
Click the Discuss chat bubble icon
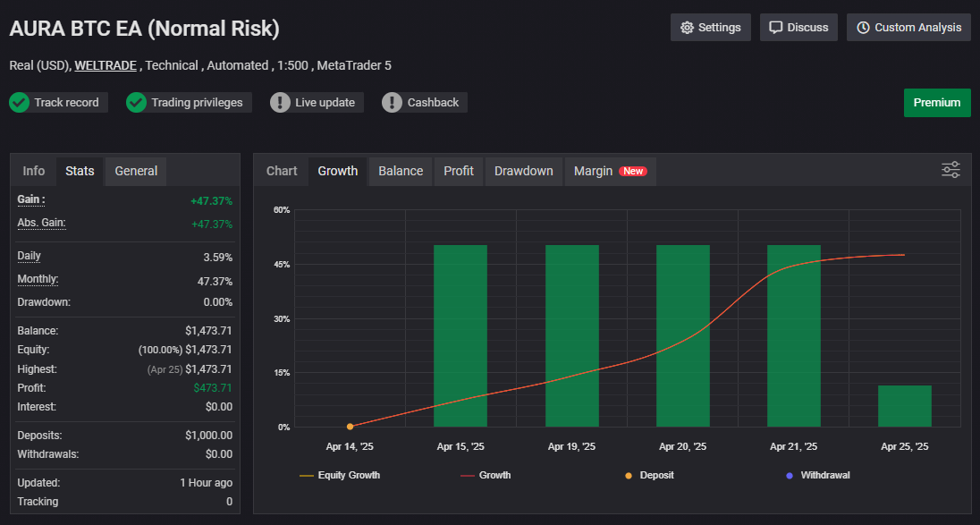click(x=775, y=28)
